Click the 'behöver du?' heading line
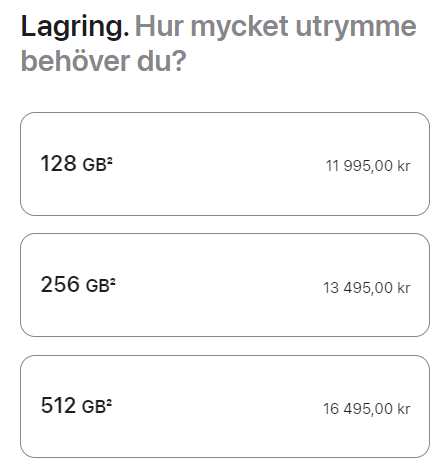Image resolution: width=448 pixels, height=476 pixels. pos(103,61)
